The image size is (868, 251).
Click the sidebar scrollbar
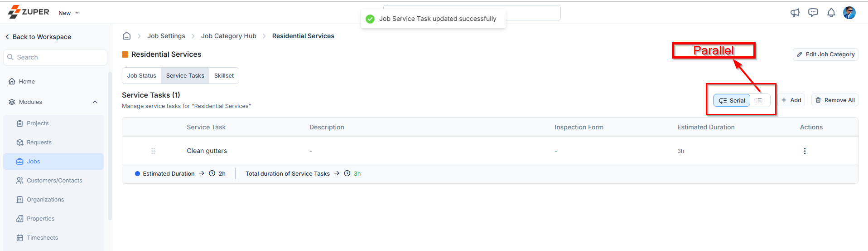(110, 145)
